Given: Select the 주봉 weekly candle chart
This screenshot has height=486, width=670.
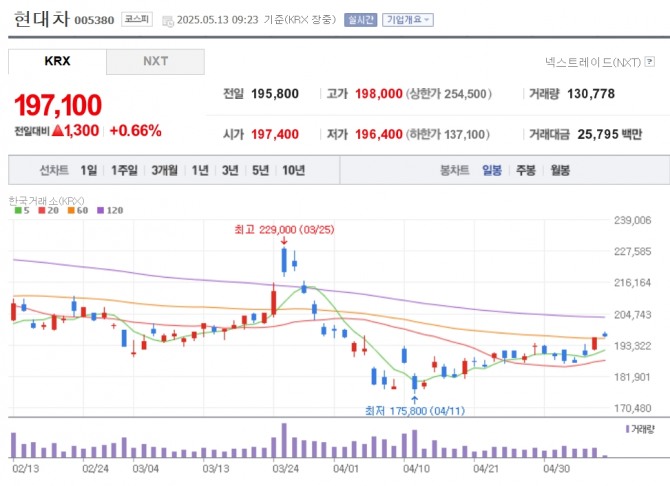Looking at the screenshot, I should pyautogui.click(x=526, y=170).
